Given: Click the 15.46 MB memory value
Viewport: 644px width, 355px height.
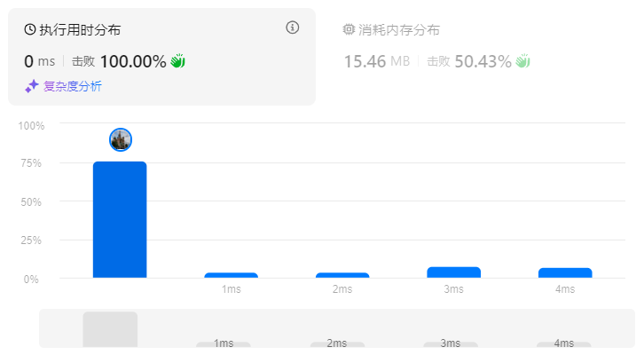Looking at the screenshot, I should coord(377,61).
